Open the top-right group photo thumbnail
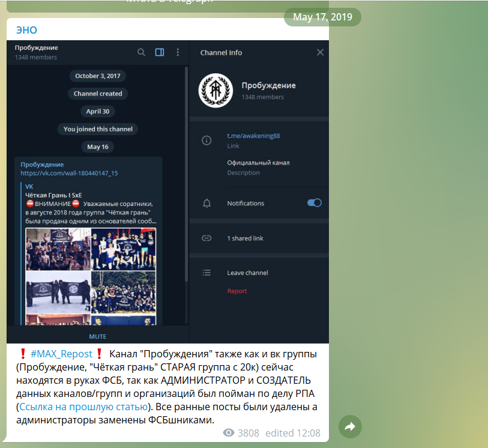Image resolution: width=488 pixels, height=448 pixels. 124,249
